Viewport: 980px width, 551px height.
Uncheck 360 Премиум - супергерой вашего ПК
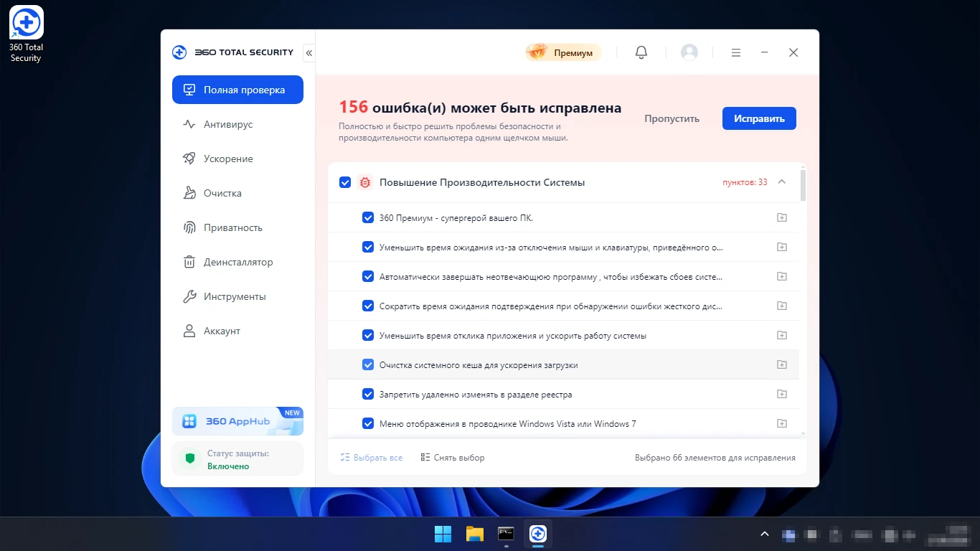(x=368, y=217)
